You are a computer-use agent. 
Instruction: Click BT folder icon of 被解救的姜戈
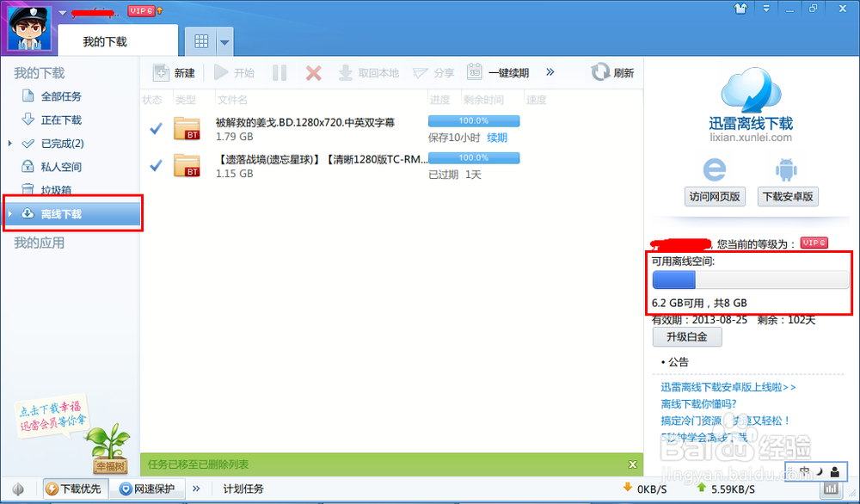[187, 128]
